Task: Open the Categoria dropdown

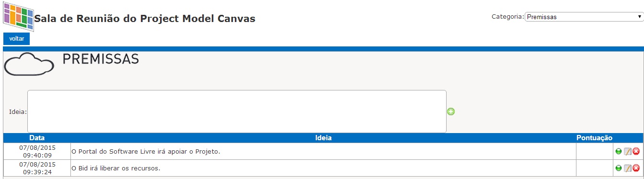Action: tap(584, 17)
